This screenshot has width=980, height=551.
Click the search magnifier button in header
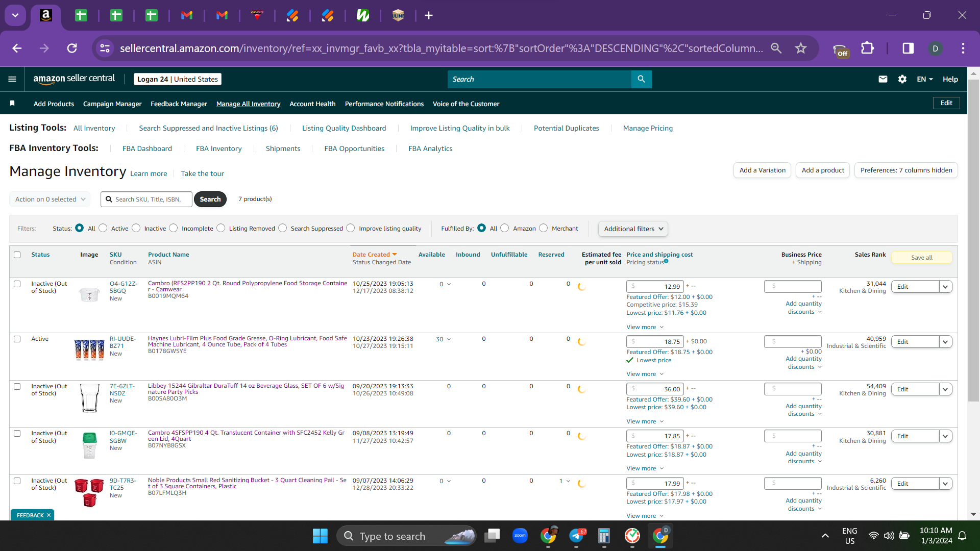642,79
